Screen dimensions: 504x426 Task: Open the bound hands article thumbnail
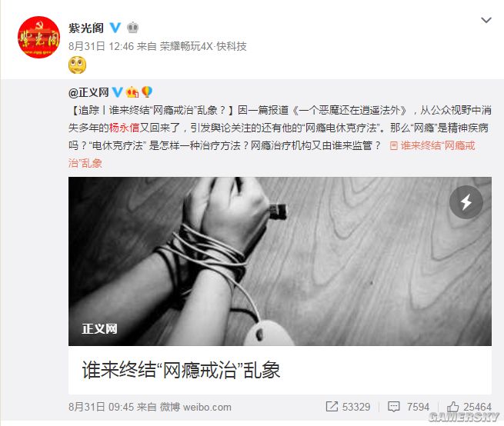[279, 261]
